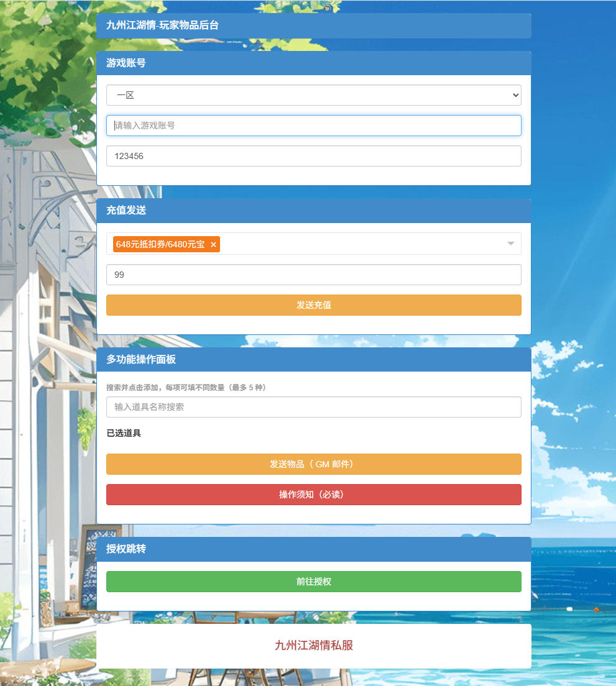Click the 授权跳转 panel heading
616x686 pixels.
pos(126,549)
